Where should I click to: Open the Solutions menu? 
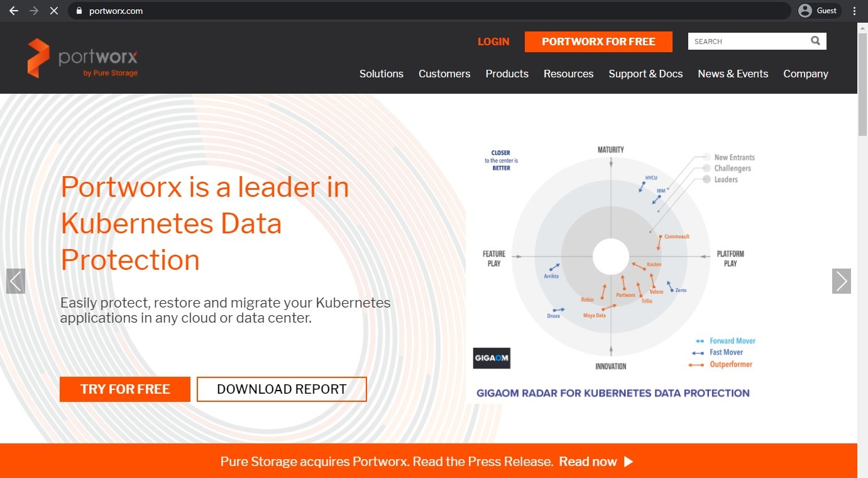[x=382, y=74]
